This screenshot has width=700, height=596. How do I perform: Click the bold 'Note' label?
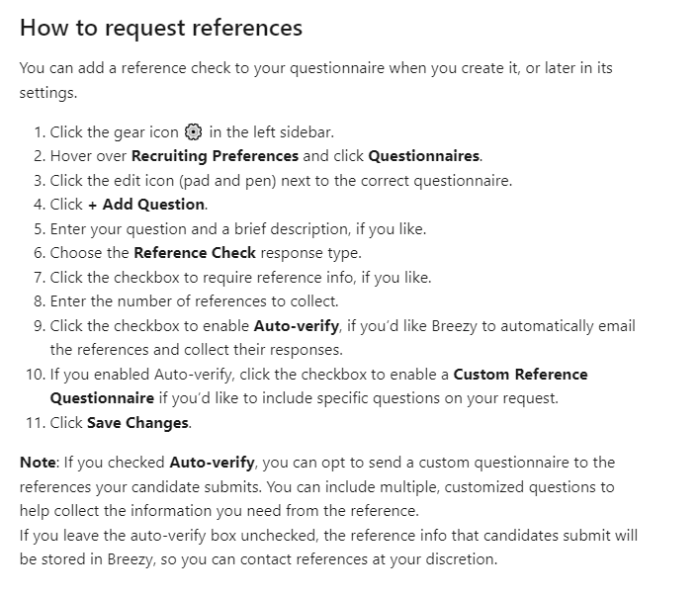click(x=37, y=463)
